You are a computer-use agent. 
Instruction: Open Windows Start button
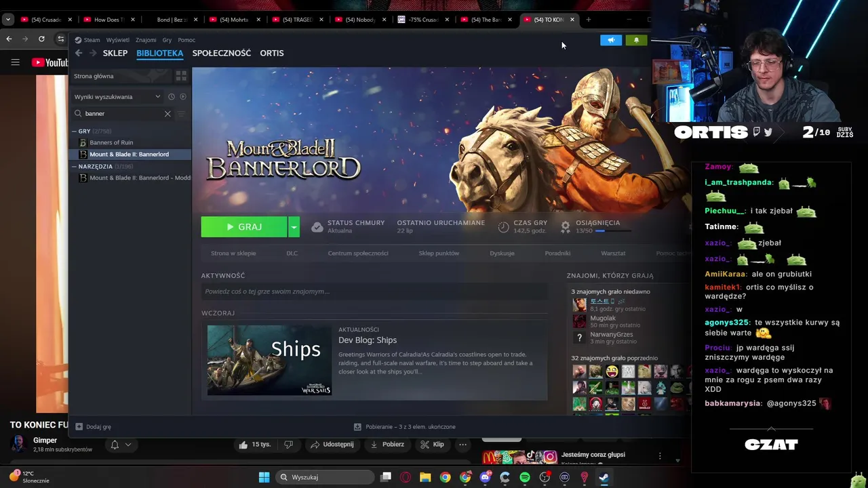click(x=264, y=477)
